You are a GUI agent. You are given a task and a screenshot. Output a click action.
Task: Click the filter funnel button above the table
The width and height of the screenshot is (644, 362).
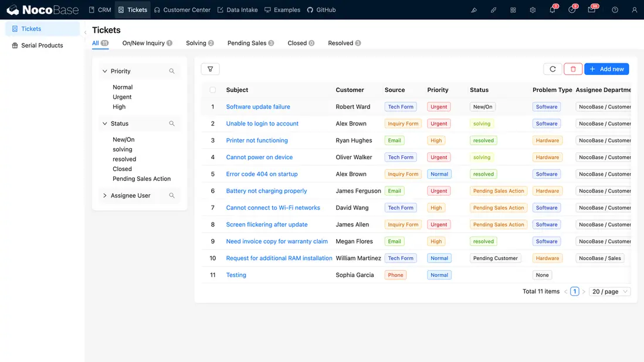click(x=210, y=69)
